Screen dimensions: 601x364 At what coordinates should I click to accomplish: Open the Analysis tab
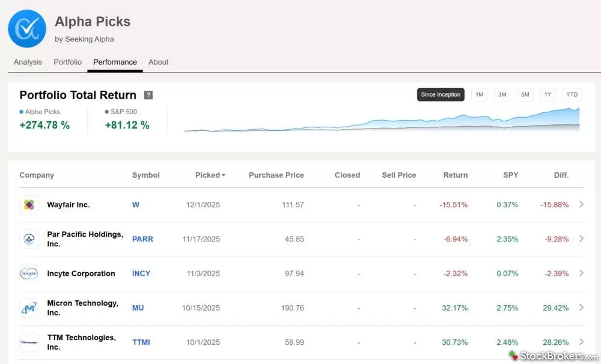28,62
